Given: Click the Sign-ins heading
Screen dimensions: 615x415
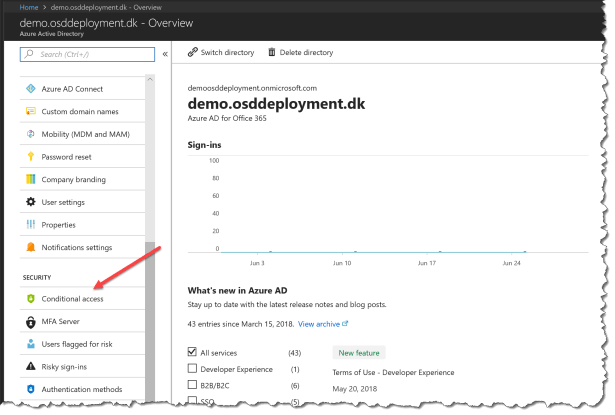Looking at the screenshot, I should point(204,145).
